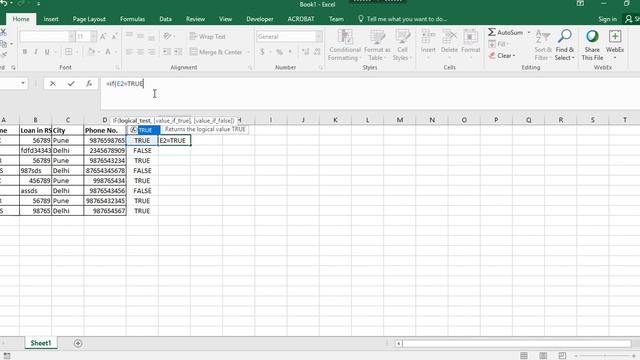Decrease font size with small A
The height and width of the screenshot is (360, 640).
click(114, 36)
